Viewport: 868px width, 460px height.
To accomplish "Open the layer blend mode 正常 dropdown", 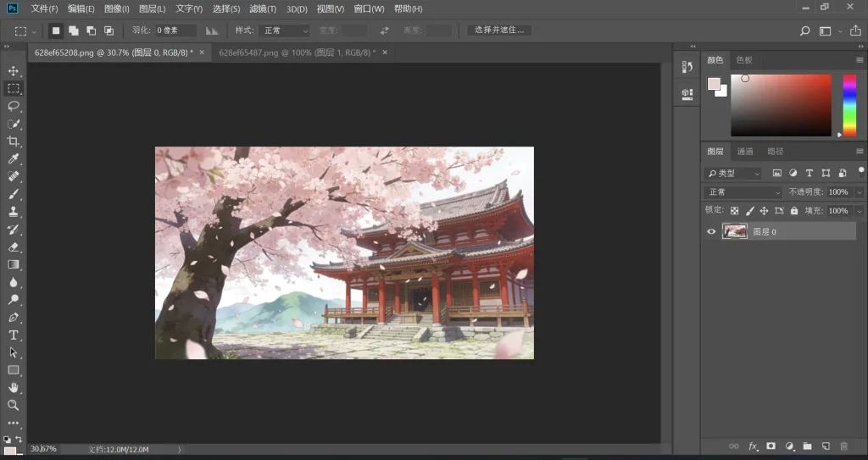I will [x=743, y=192].
